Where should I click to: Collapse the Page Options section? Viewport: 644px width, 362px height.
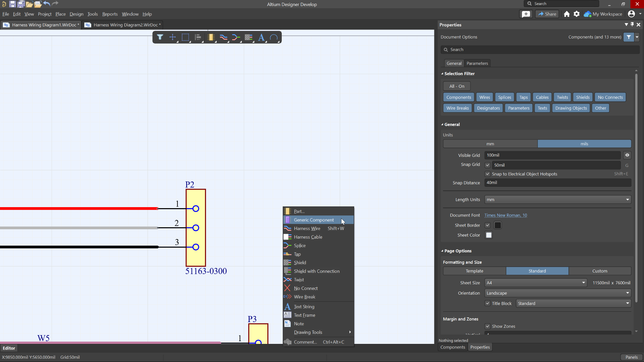(x=442, y=251)
